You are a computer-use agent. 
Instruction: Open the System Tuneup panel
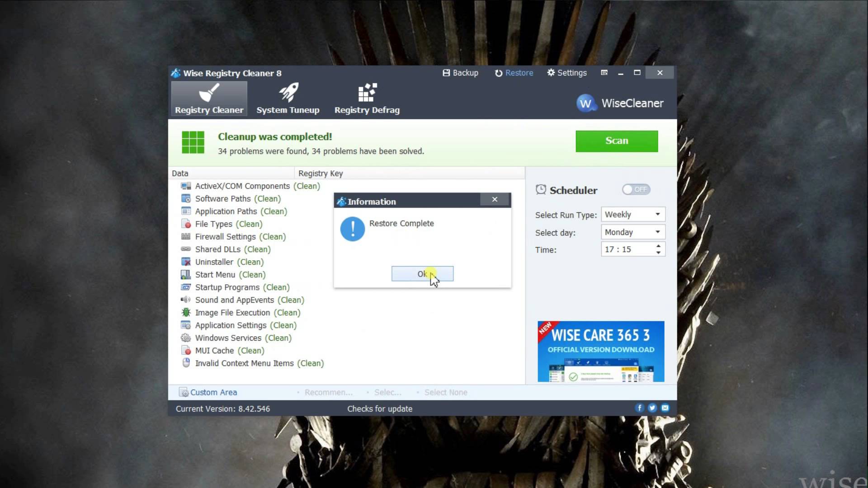pos(288,99)
